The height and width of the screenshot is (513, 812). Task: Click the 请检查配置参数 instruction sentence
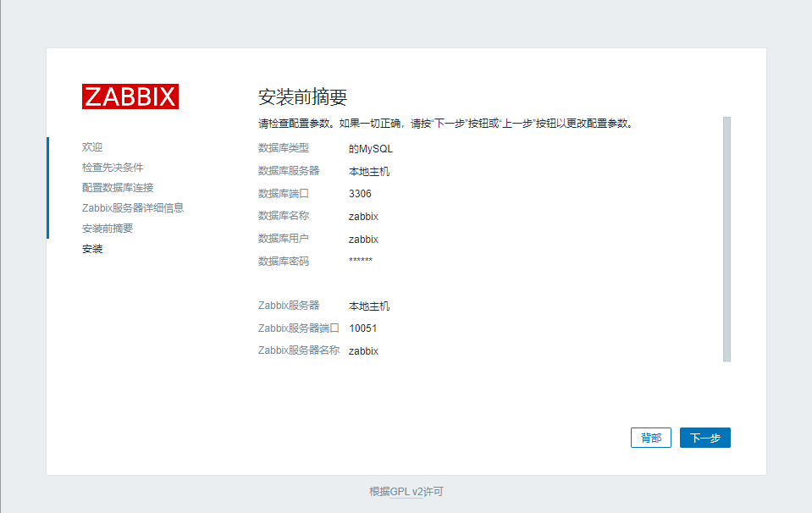tap(446, 124)
